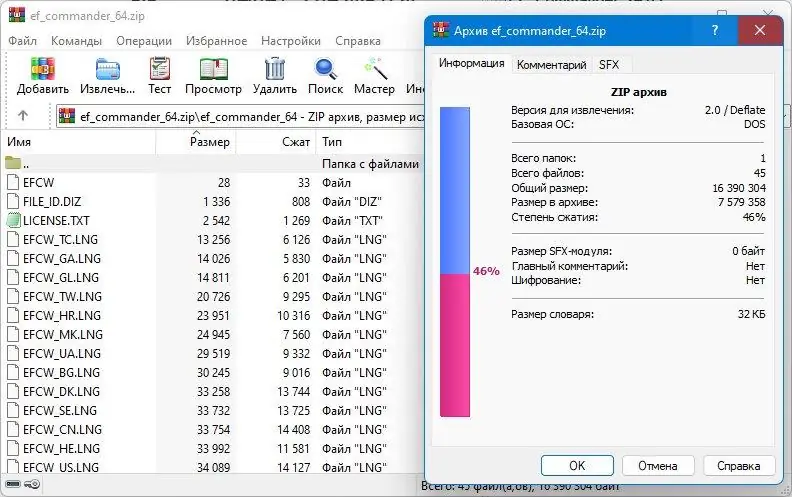Click the Тест (Test) toolbar icon
The height and width of the screenshot is (497, 792).
[160, 69]
